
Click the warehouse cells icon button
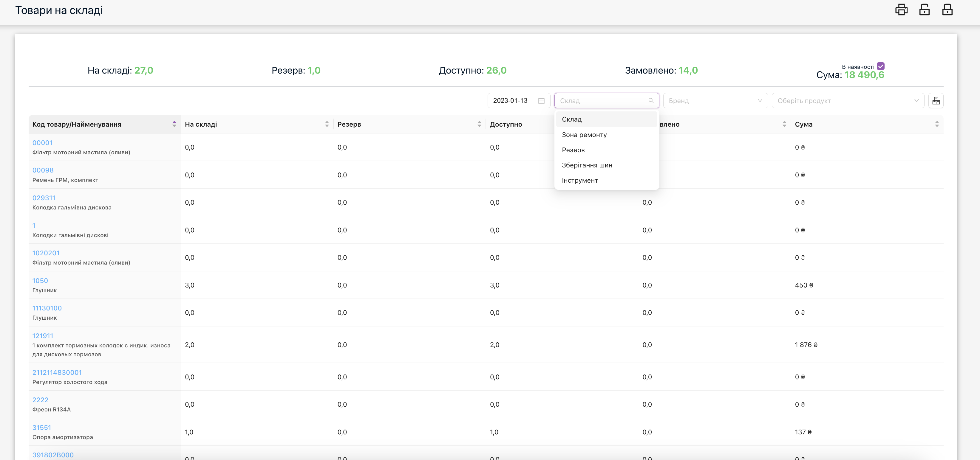936,101
